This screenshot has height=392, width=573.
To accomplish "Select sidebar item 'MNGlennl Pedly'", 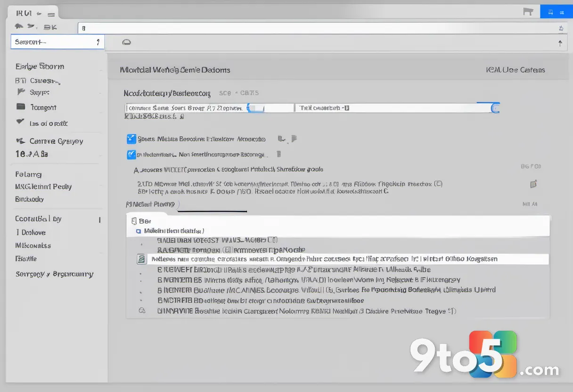I will click(x=43, y=187).
